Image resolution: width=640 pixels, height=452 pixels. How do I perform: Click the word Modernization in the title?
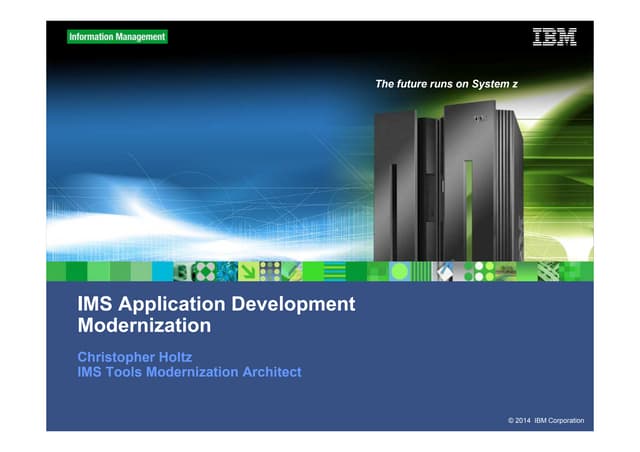point(144,326)
